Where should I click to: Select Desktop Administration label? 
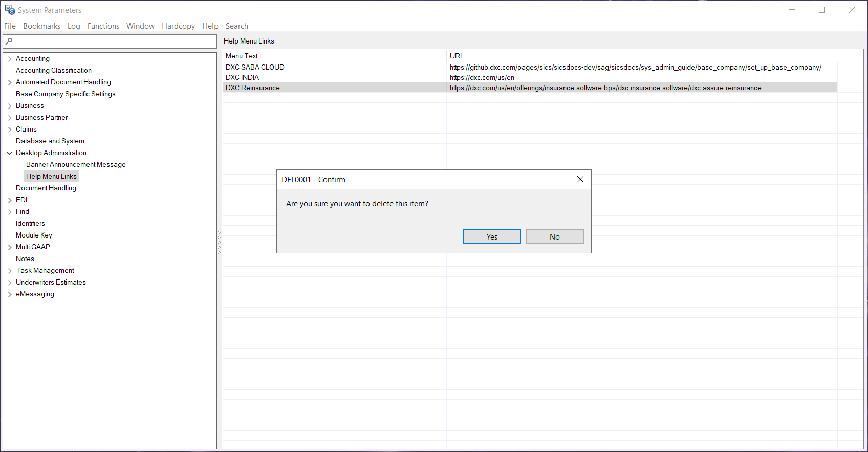(51, 153)
